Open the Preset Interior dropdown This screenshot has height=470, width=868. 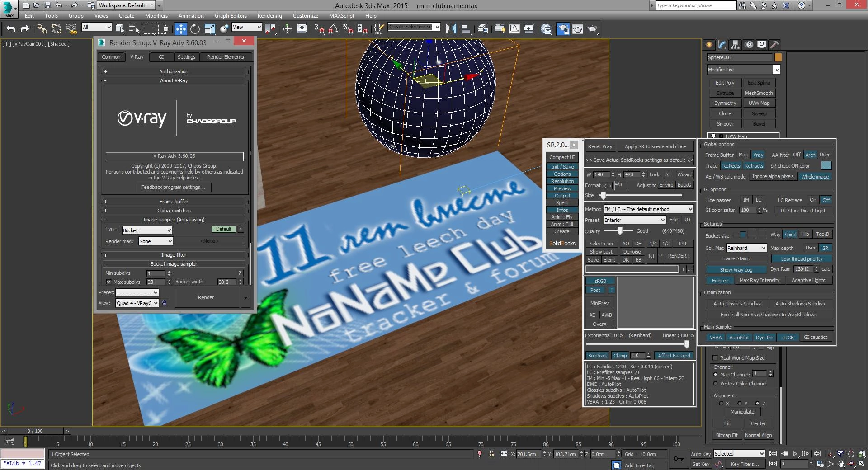coord(635,220)
